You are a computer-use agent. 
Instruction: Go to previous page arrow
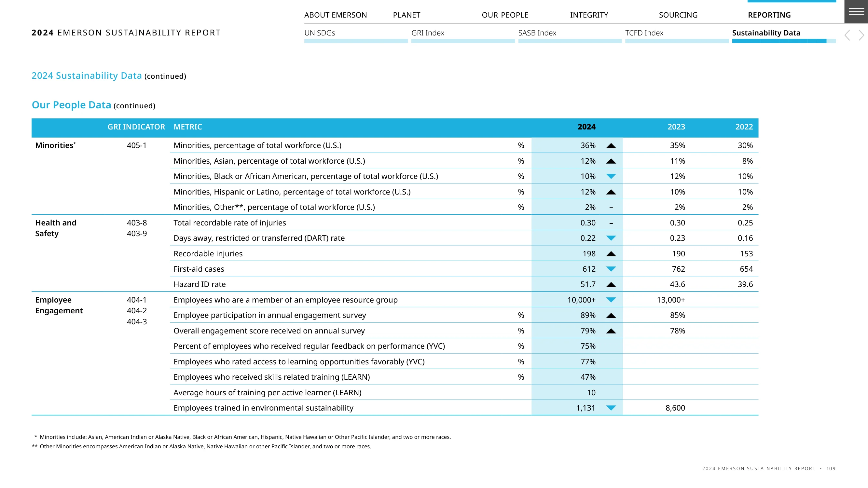click(847, 35)
